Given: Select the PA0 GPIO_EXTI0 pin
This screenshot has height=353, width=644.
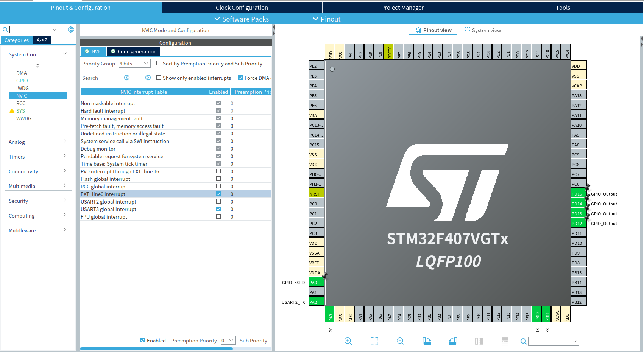Looking at the screenshot, I should 316,282.
